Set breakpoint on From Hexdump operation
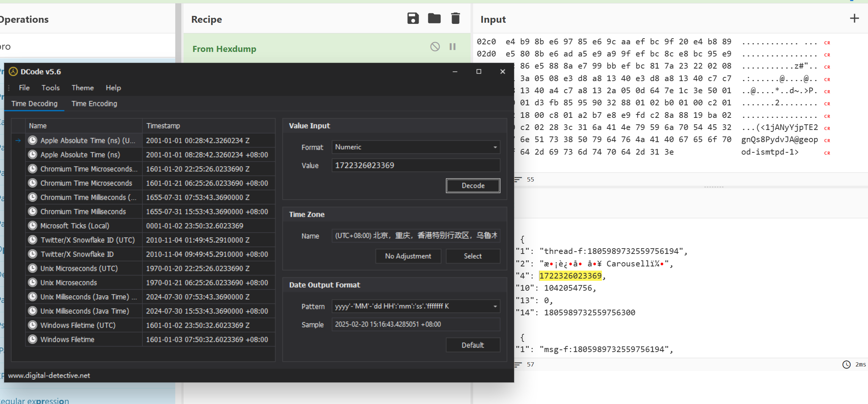This screenshot has width=868, height=404. pos(452,47)
